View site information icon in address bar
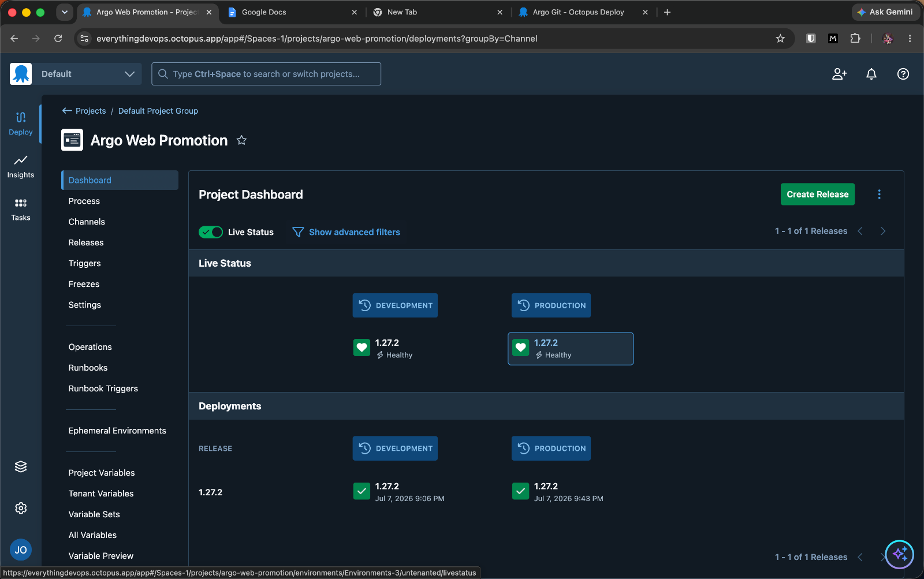This screenshot has height=579, width=924. pyautogui.click(x=84, y=38)
